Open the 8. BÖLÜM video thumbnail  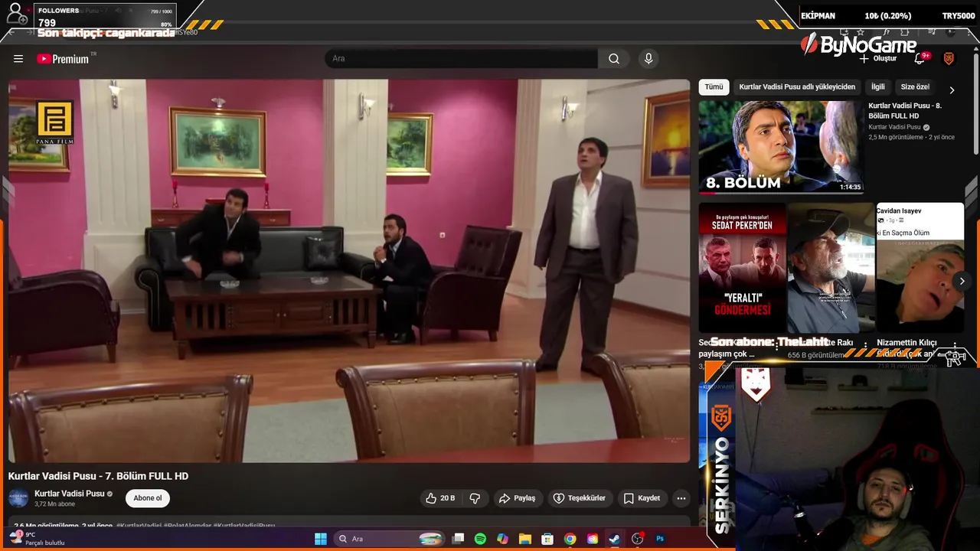tap(781, 147)
